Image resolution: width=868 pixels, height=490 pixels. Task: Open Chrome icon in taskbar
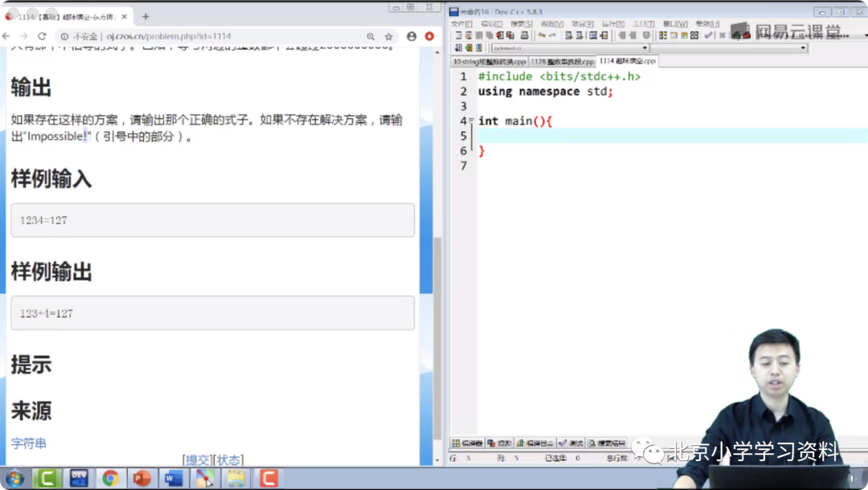tap(110, 479)
